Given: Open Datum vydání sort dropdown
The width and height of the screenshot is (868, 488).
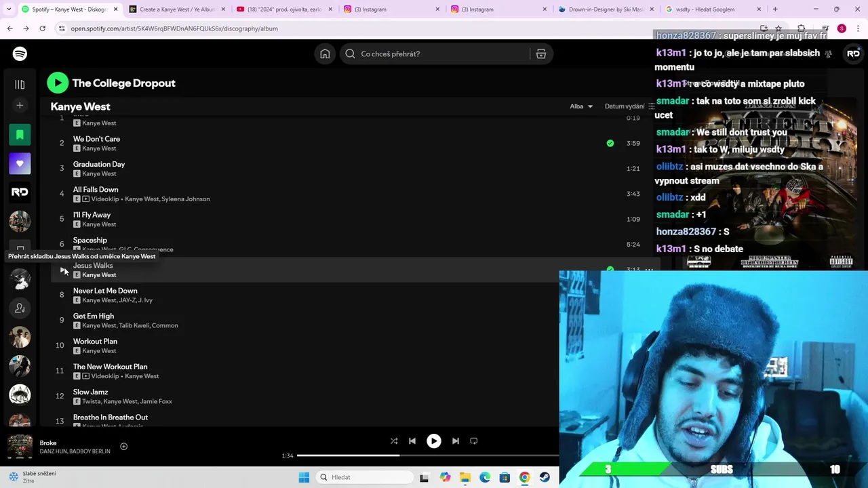Looking at the screenshot, I should pyautogui.click(x=630, y=106).
